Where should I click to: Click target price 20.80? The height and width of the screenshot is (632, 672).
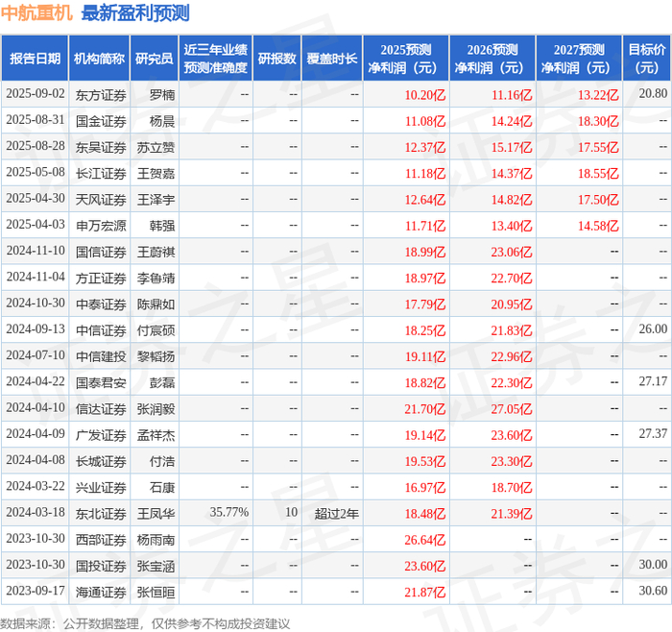653,94
